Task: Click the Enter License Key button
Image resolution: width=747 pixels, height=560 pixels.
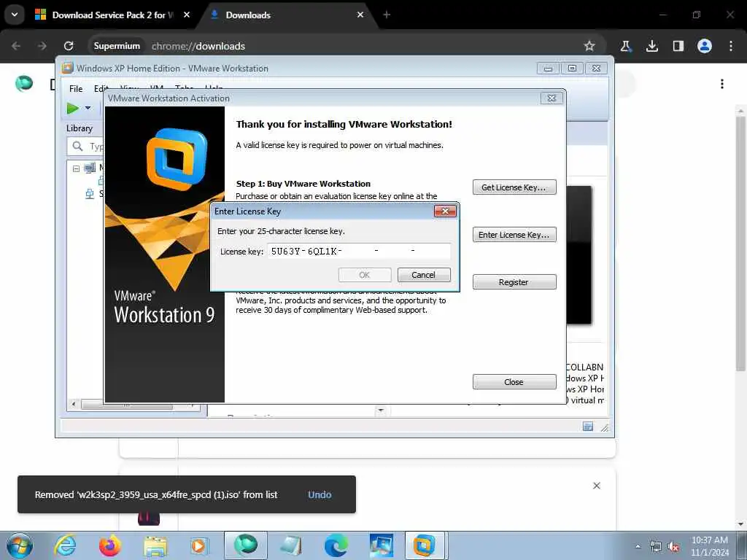Action: pyautogui.click(x=514, y=235)
